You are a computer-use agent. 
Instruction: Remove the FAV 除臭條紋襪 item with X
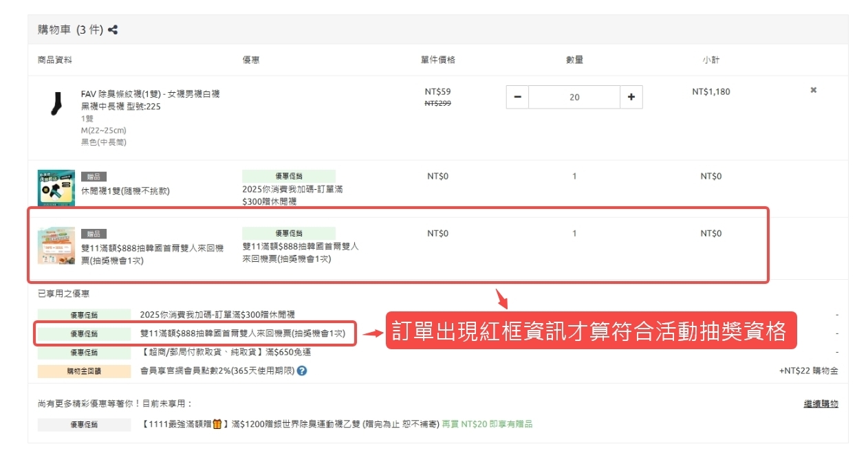click(x=813, y=90)
